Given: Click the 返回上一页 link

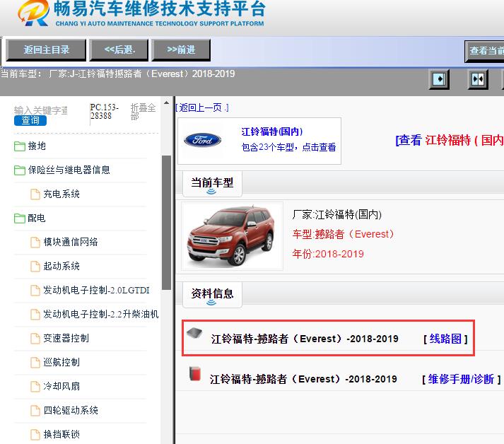Looking at the screenshot, I should point(202,107).
